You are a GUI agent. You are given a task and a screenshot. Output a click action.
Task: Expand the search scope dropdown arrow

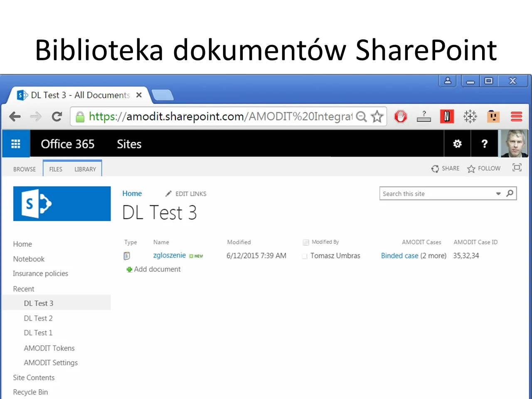pos(498,194)
